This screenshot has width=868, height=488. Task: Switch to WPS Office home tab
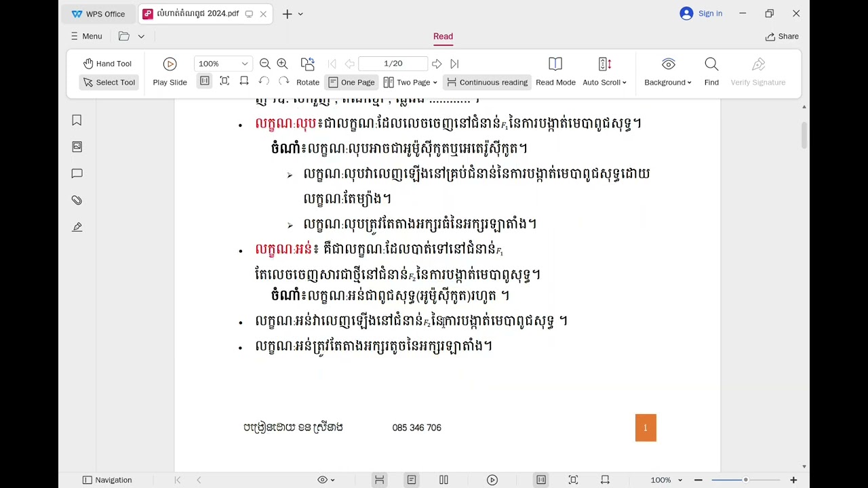(x=98, y=14)
